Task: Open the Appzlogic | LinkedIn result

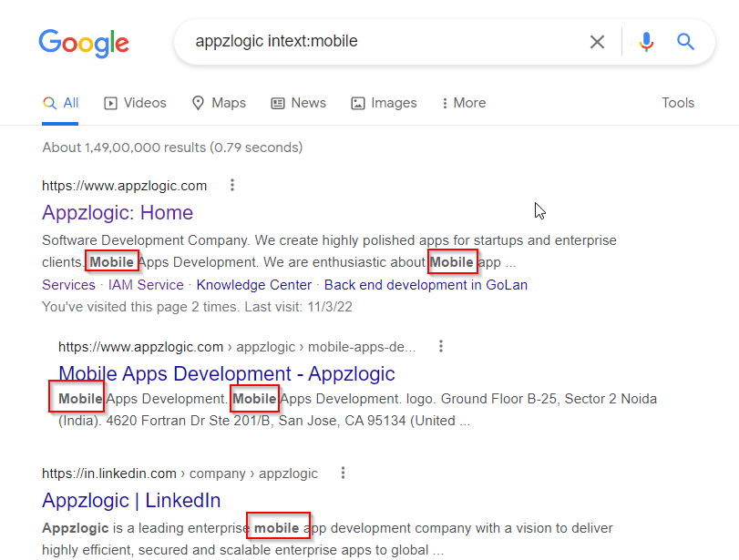Action: 131,501
